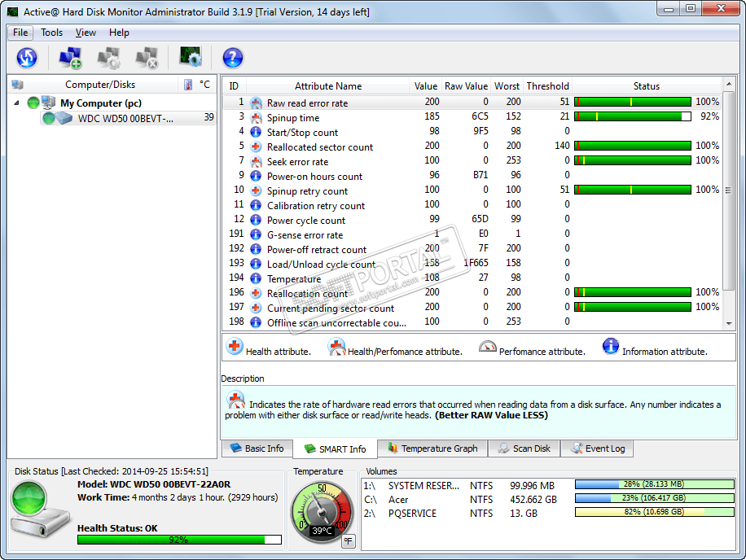Select the WDC WD50 00BEVT disk entry
The width and height of the screenshot is (746, 560).
pos(128,118)
